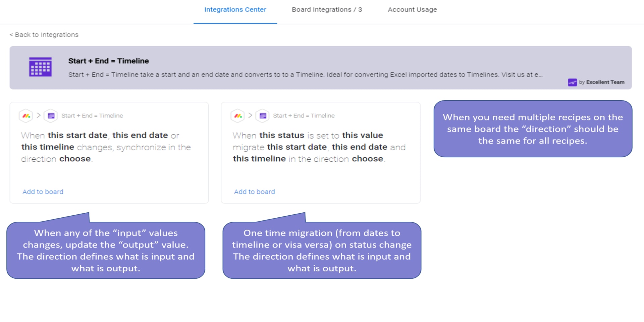Click the arrow chevron in the synchronize recipe header
The image size is (644, 322).
click(x=39, y=115)
